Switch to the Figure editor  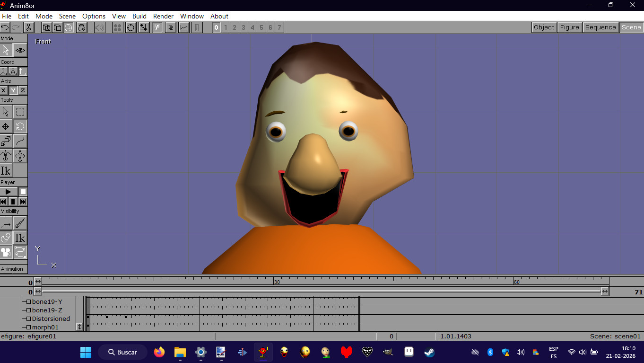click(x=569, y=27)
